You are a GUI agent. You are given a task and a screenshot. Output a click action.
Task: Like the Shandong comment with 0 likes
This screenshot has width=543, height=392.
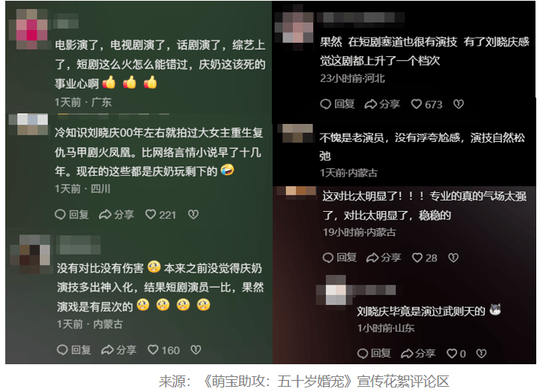click(456, 354)
